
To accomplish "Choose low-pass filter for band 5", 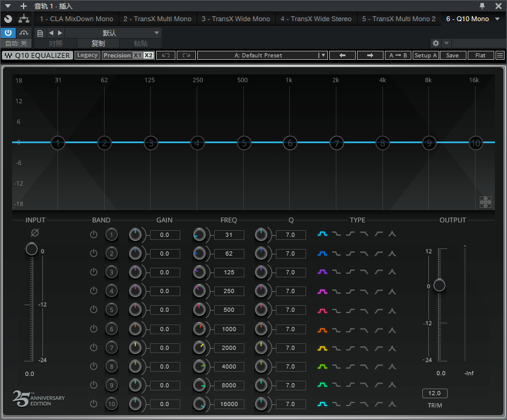I will pos(364,311).
